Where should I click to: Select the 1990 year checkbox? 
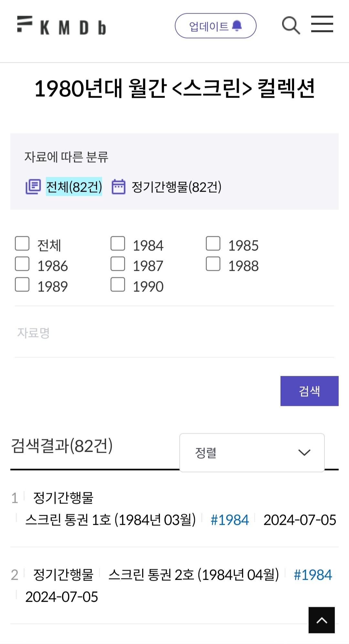(118, 285)
